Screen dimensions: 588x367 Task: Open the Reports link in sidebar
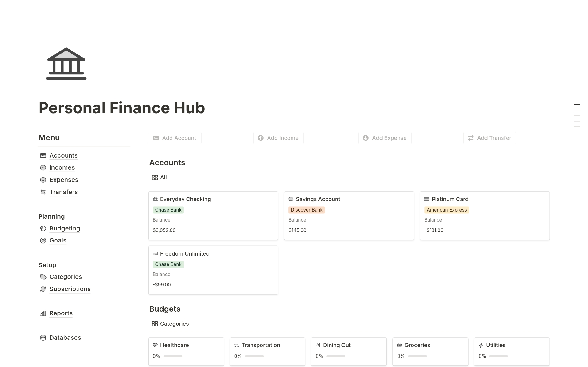click(x=61, y=313)
